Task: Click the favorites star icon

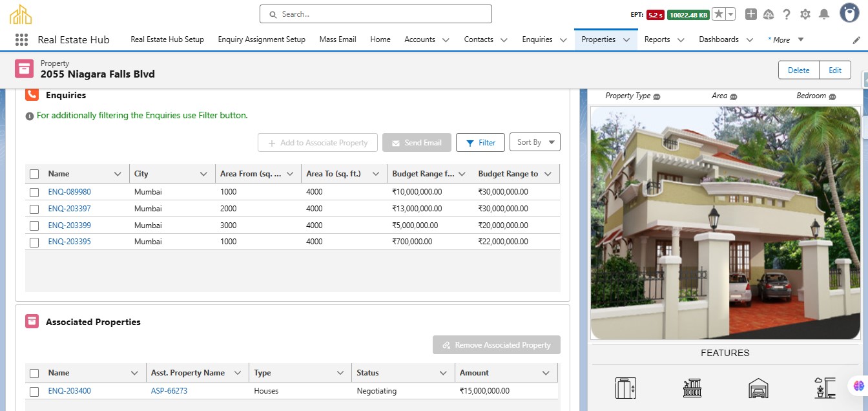Action: tap(719, 14)
